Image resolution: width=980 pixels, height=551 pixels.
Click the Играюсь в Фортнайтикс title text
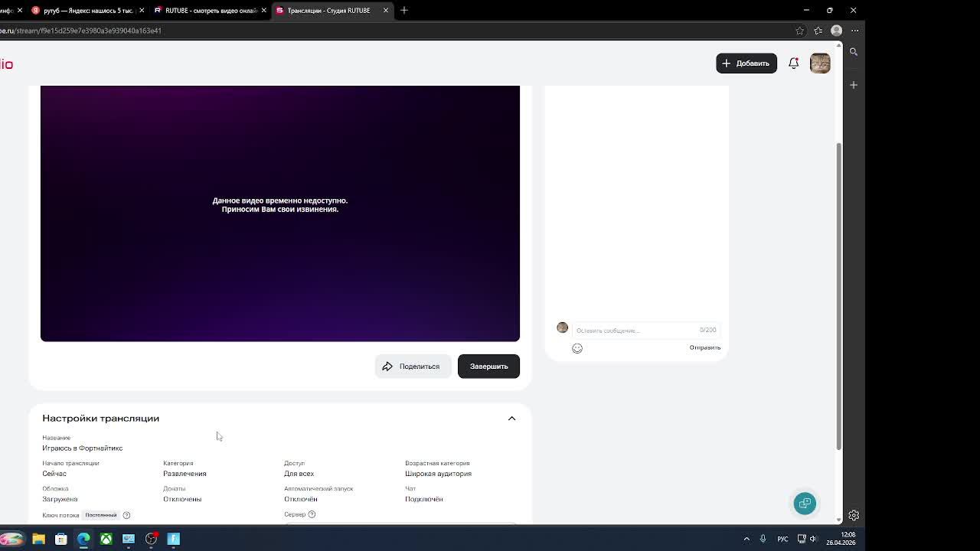pos(82,448)
